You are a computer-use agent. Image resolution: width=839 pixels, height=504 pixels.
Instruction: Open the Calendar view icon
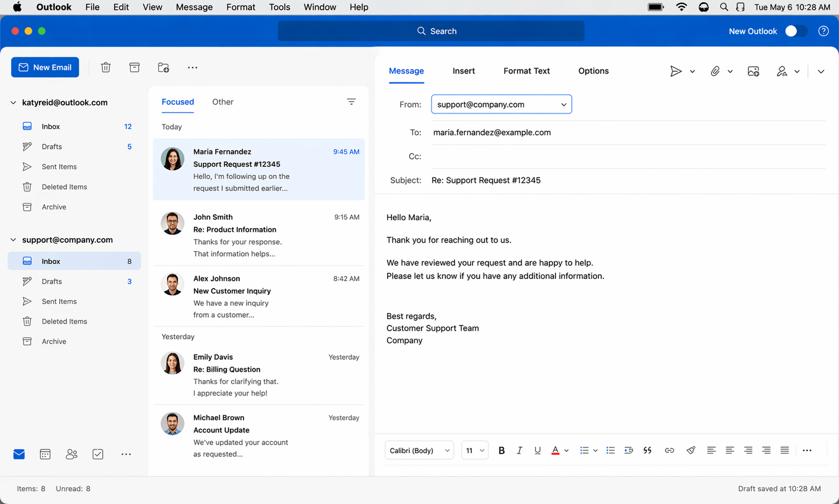pyautogui.click(x=45, y=454)
